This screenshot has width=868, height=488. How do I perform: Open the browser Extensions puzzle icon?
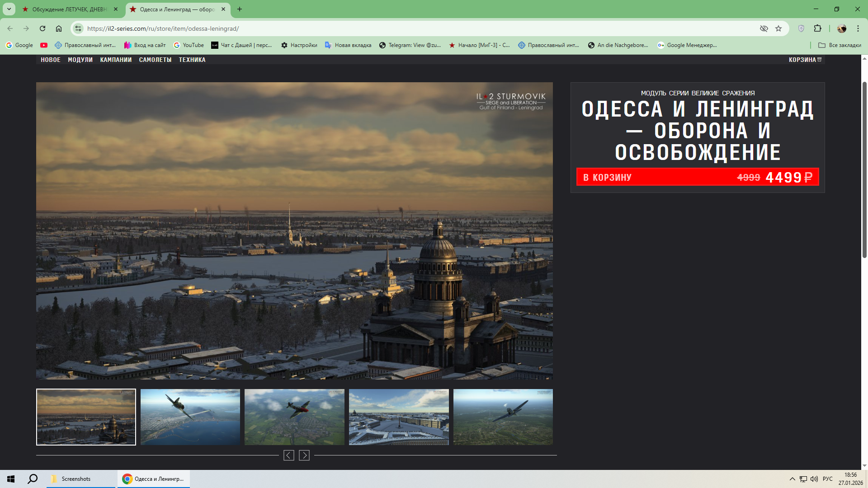pyautogui.click(x=817, y=28)
